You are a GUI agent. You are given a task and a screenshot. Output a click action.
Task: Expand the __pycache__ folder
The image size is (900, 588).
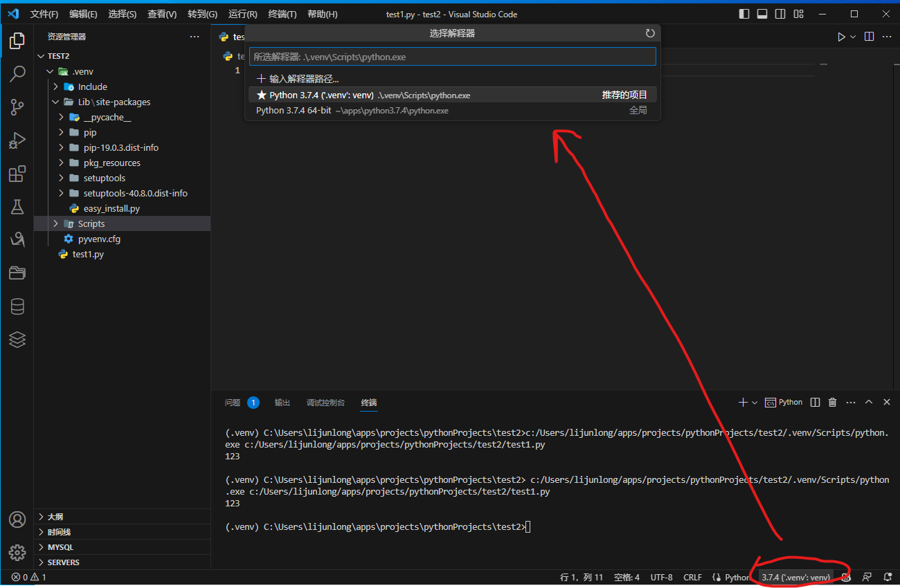[122, 117]
